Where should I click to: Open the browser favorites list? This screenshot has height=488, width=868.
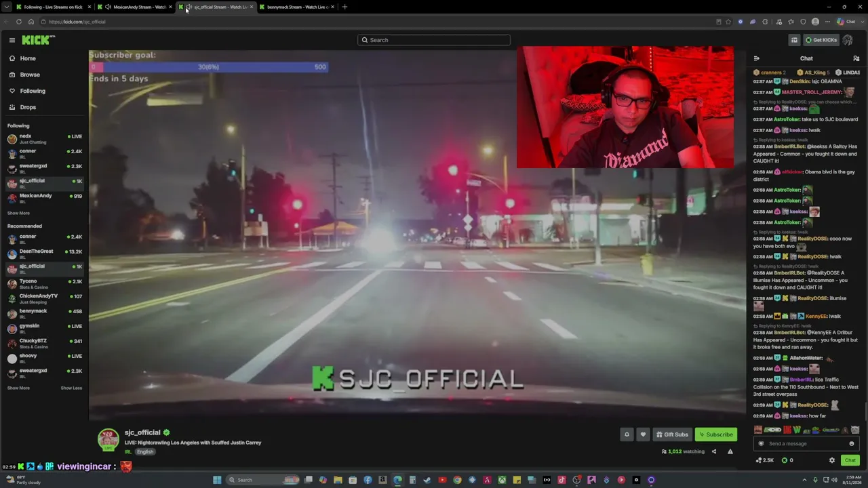click(x=791, y=22)
